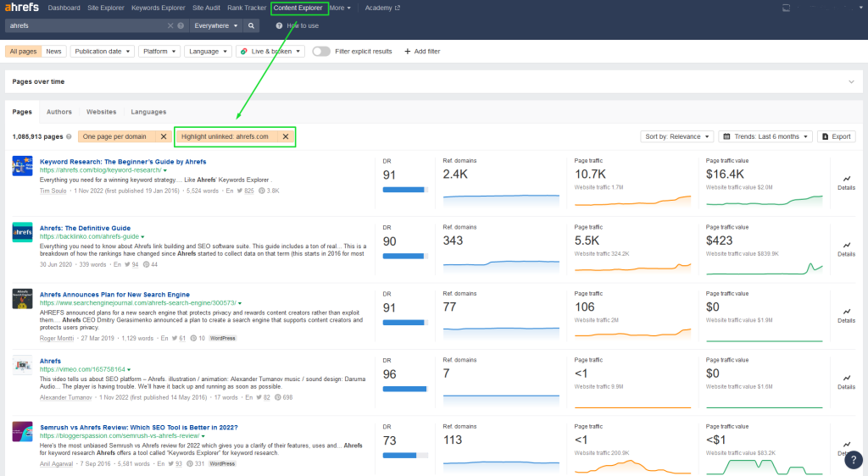Open the Platform filter dropdown
Image resolution: width=868 pixels, height=476 pixels.
[159, 52]
